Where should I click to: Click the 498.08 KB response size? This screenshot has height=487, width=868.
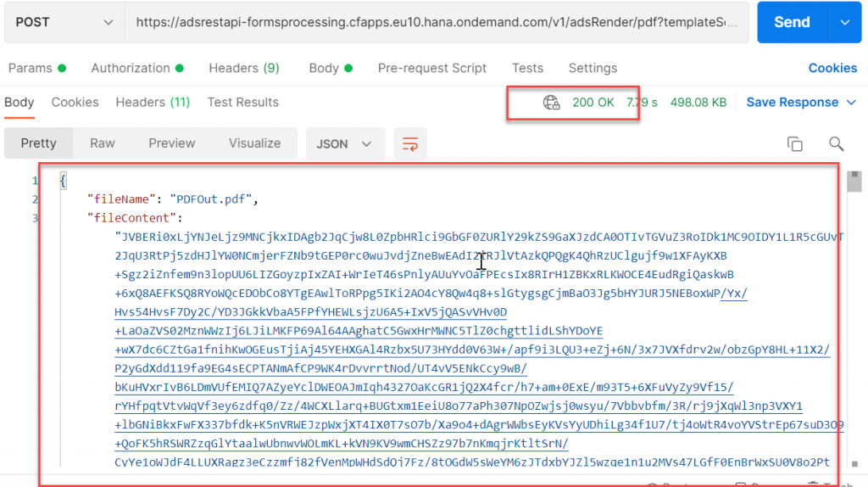pos(698,103)
